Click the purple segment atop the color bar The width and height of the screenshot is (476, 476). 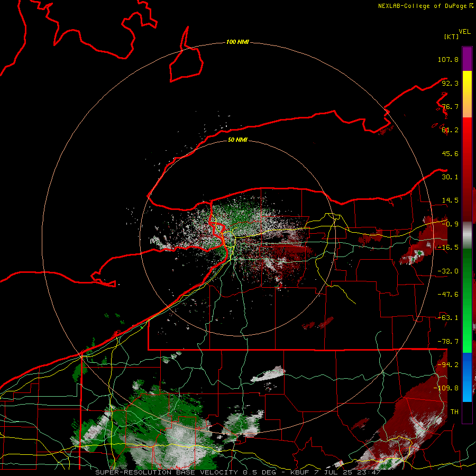[467, 59]
